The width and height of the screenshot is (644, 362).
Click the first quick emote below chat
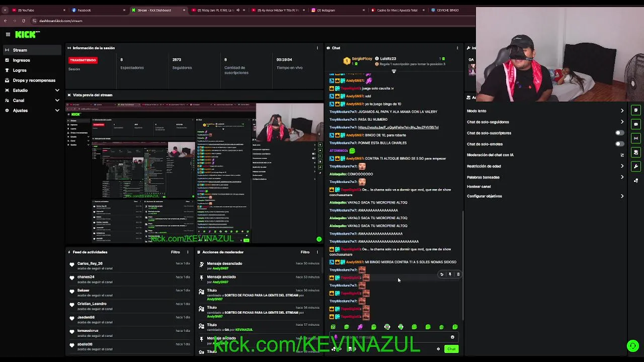coord(333,327)
